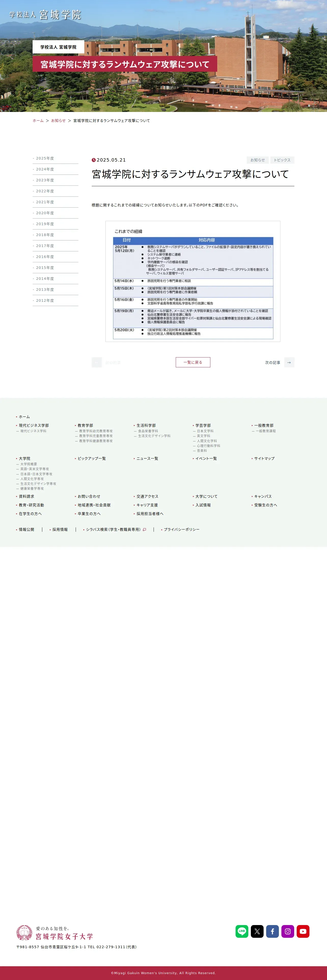Open the 2012年度 archive
Viewport: 327px width, 980px height.
56,300
